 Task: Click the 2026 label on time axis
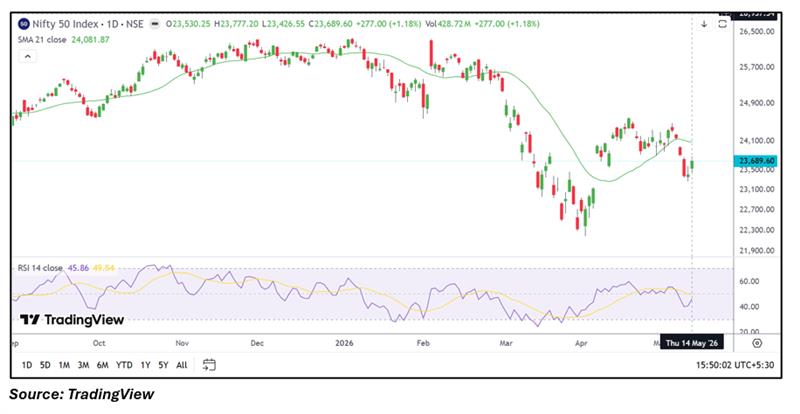(344, 343)
